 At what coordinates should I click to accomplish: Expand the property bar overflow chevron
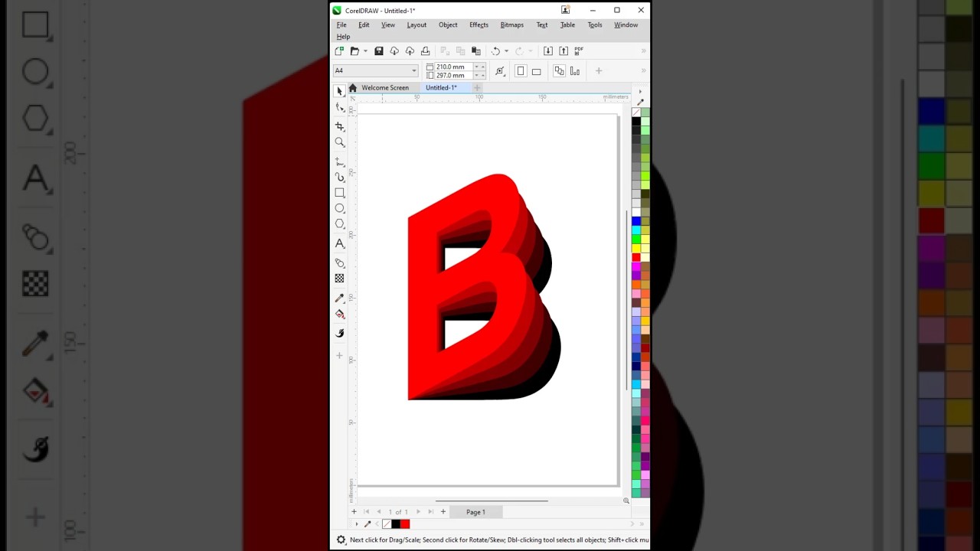point(643,71)
